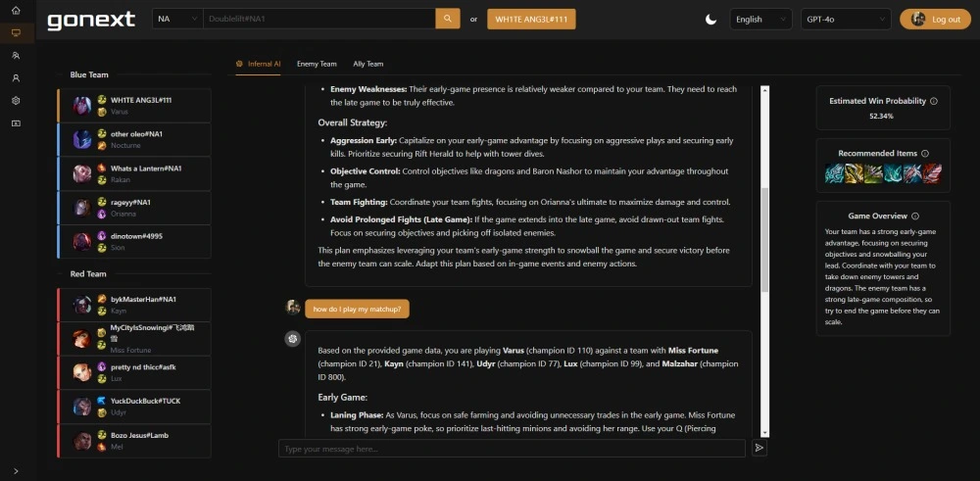
Task: Click the WH1TE ANG3L#111 quick-search button
Action: pyautogui.click(x=531, y=19)
